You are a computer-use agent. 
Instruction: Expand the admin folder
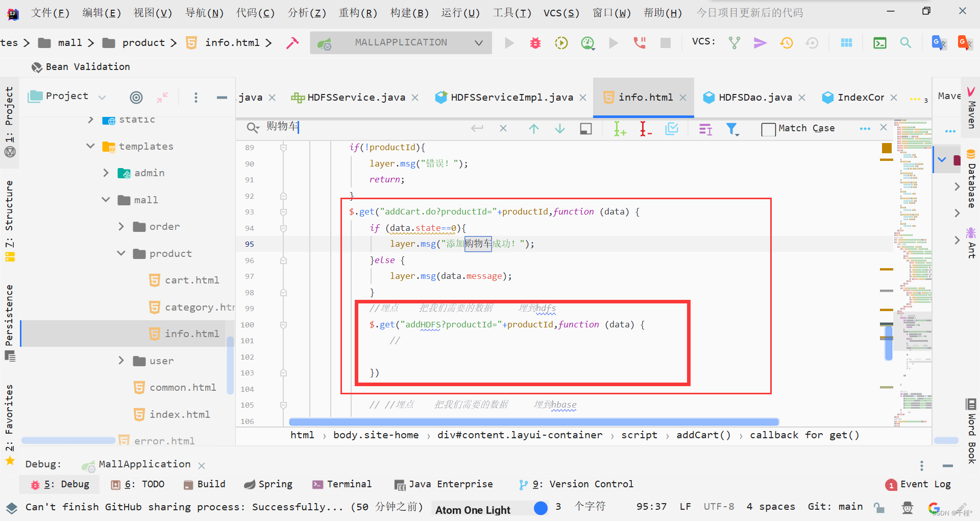tap(106, 173)
